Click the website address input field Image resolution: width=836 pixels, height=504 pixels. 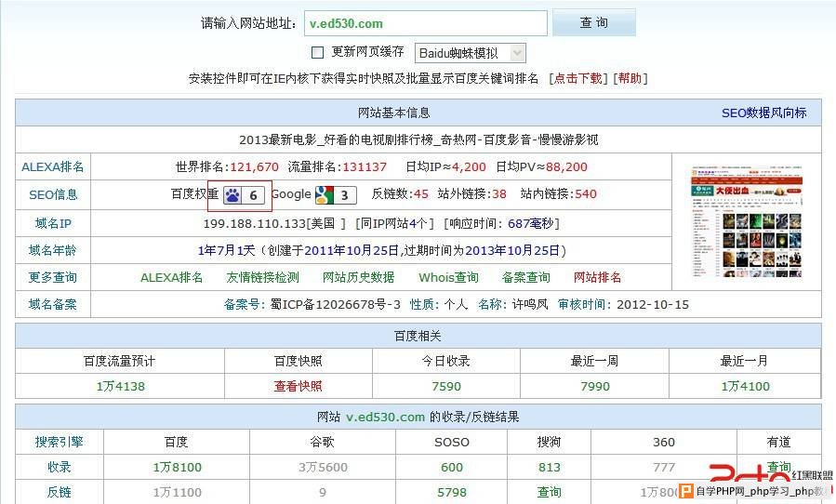[426, 23]
